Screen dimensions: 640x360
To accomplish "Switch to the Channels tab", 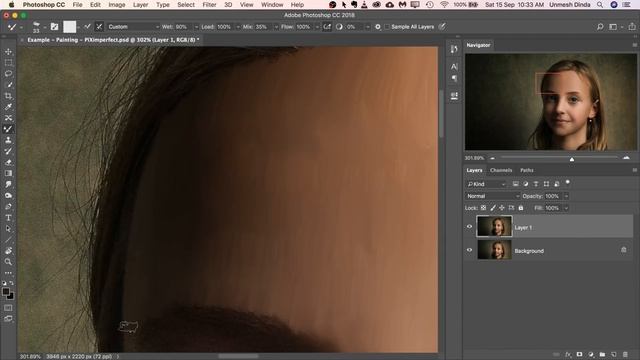I will point(501,170).
